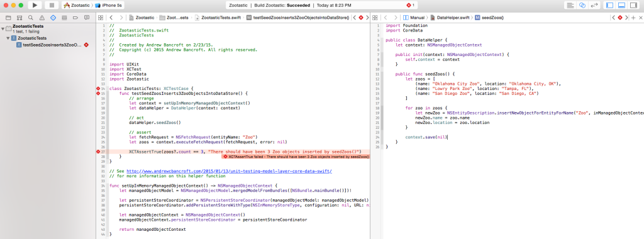The image size is (644, 239).
Task: Click the XCTAssertTrue assertion line
Action: pos(245,152)
